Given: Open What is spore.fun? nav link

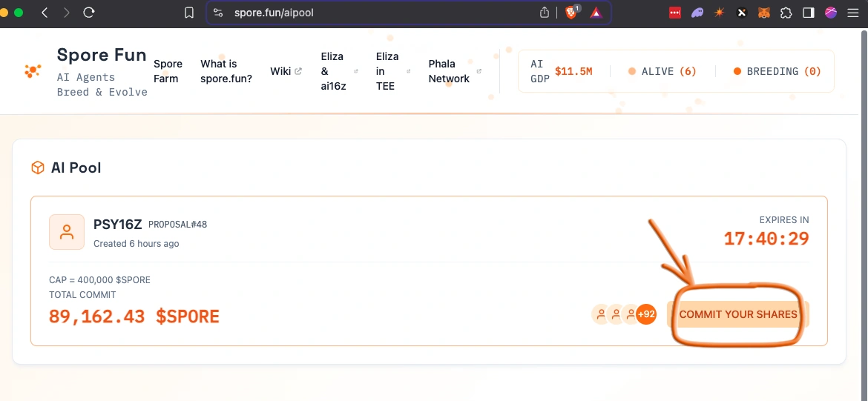Looking at the screenshot, I should pos(226,71).
